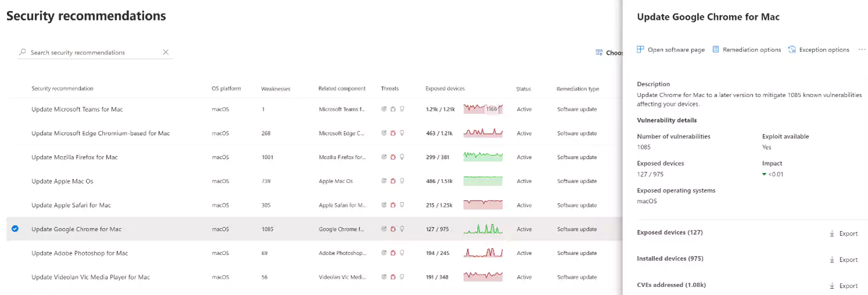The width and height of the screenshot is (868, 295).
Task: Click the target icon in Apple Safari row
Action: coord(384,205)
